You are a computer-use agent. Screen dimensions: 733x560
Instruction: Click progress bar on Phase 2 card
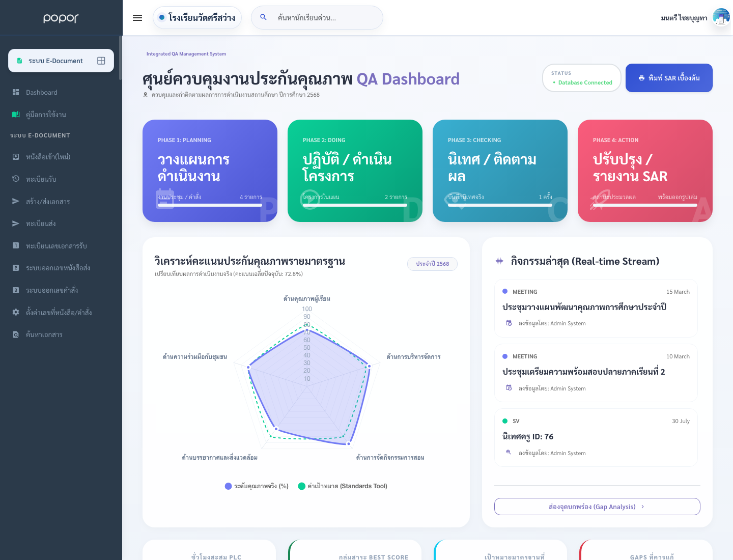click(355, 205)
